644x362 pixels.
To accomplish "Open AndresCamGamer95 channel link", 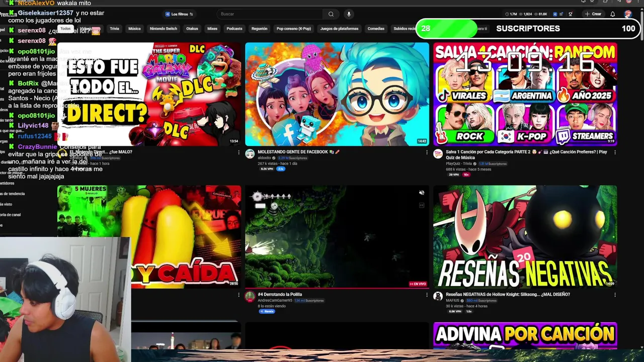I will pyautogui.click(x=275, y=301).
